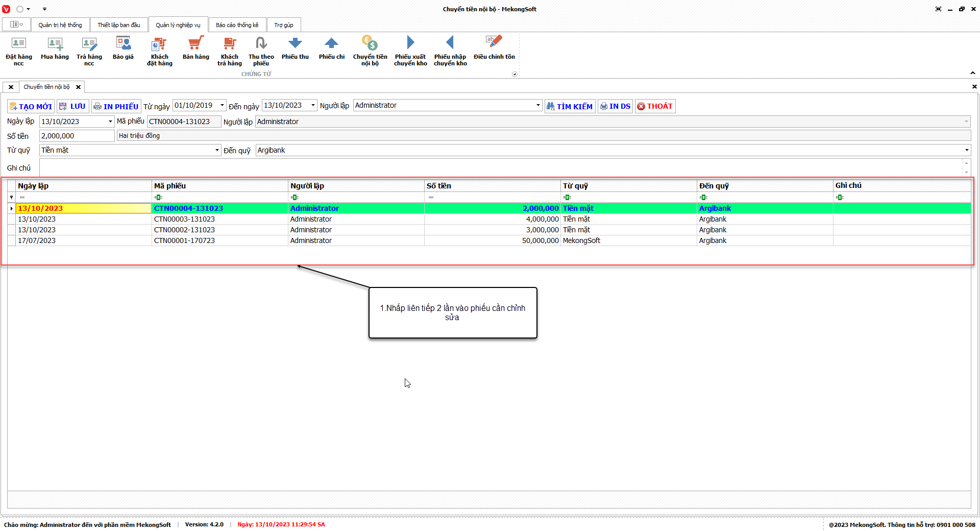Viewport: 980px width, 531px height.
Task: Switch to Quản trị hệ thống tab
Action: tap(60, 25)
